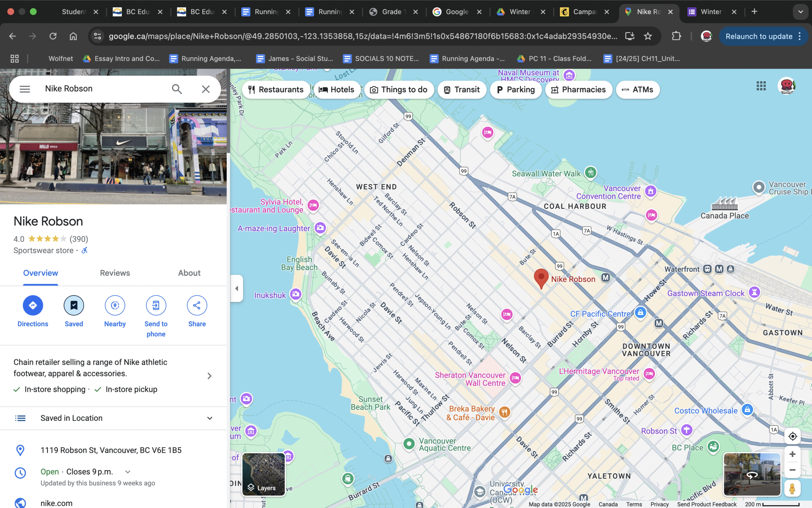Open a new browser tab
812x508 pixels.
tap(754, 12)
